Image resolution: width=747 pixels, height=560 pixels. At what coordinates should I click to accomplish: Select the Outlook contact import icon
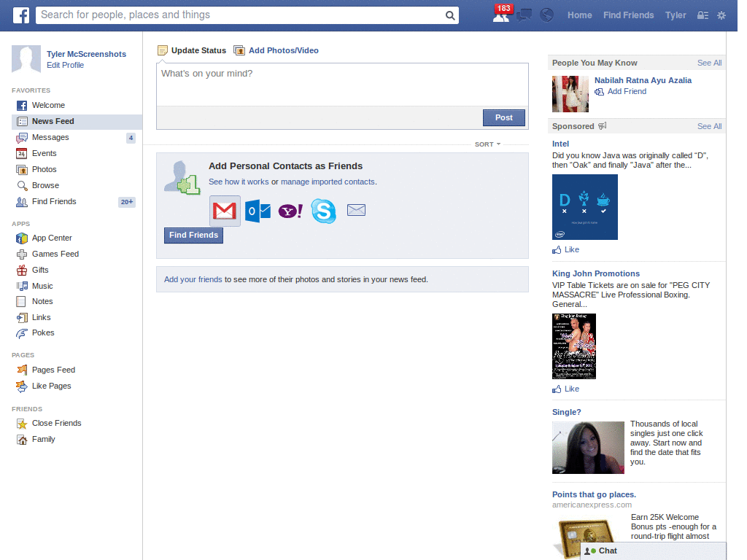258,211
